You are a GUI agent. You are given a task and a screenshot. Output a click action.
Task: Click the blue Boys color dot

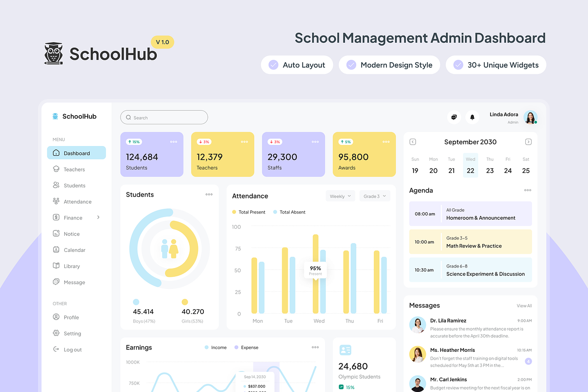(x=136, y=302)
